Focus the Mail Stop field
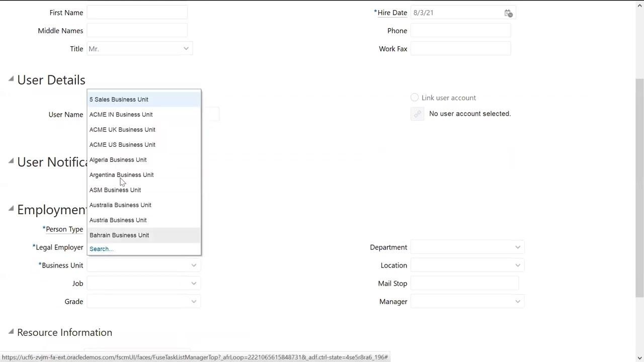 coord(464,284)
